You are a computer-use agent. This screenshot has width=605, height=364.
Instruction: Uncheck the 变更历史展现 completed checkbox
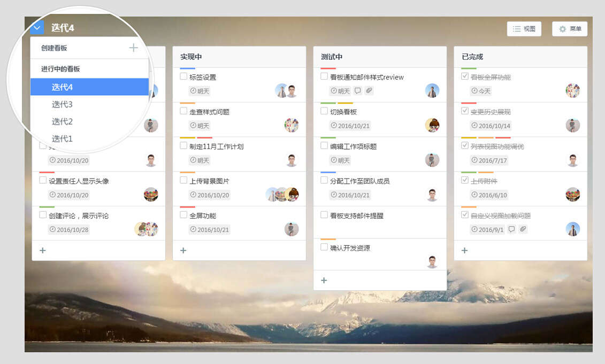pyautogui.click(x=465, y=111)
